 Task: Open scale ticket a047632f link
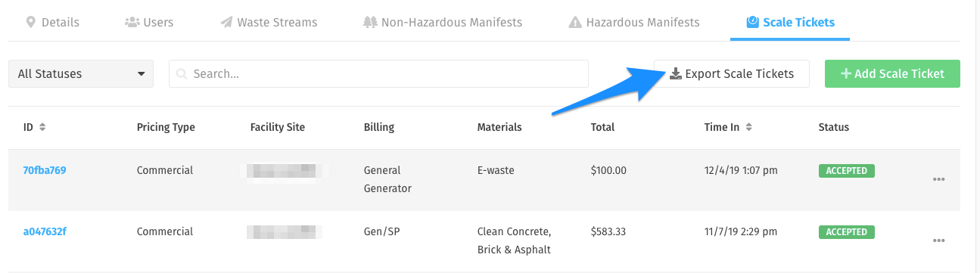[x=45, y=231]
